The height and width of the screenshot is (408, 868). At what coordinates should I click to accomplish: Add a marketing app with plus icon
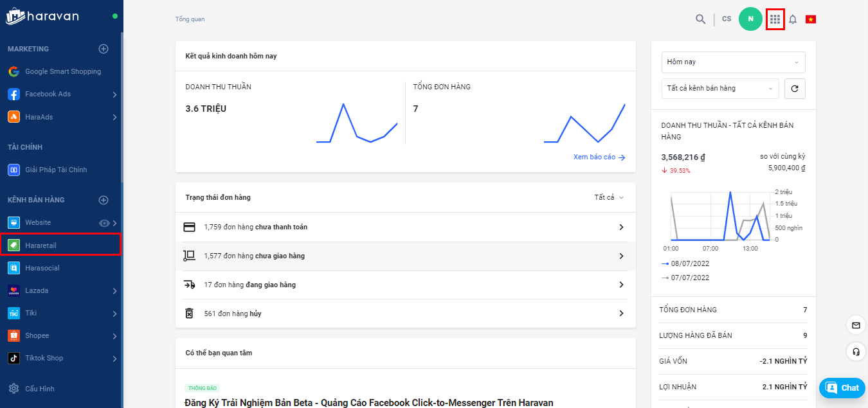[104, 49]
